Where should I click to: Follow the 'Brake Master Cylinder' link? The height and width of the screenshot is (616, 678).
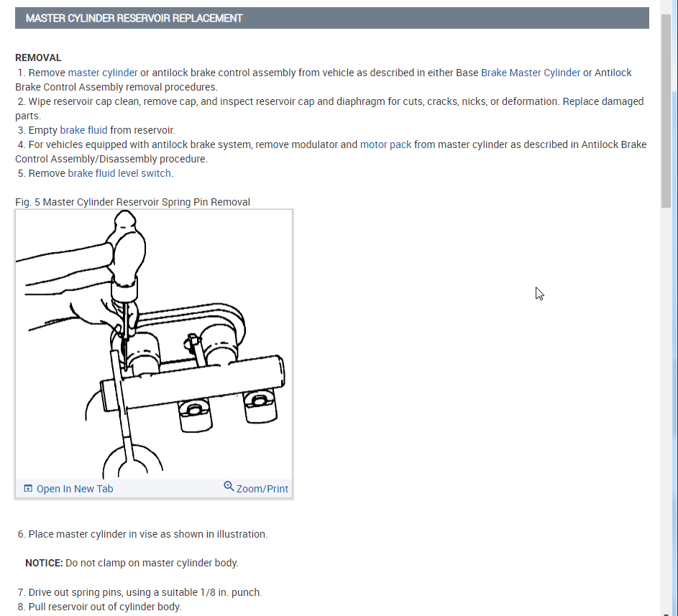[530, 73]
